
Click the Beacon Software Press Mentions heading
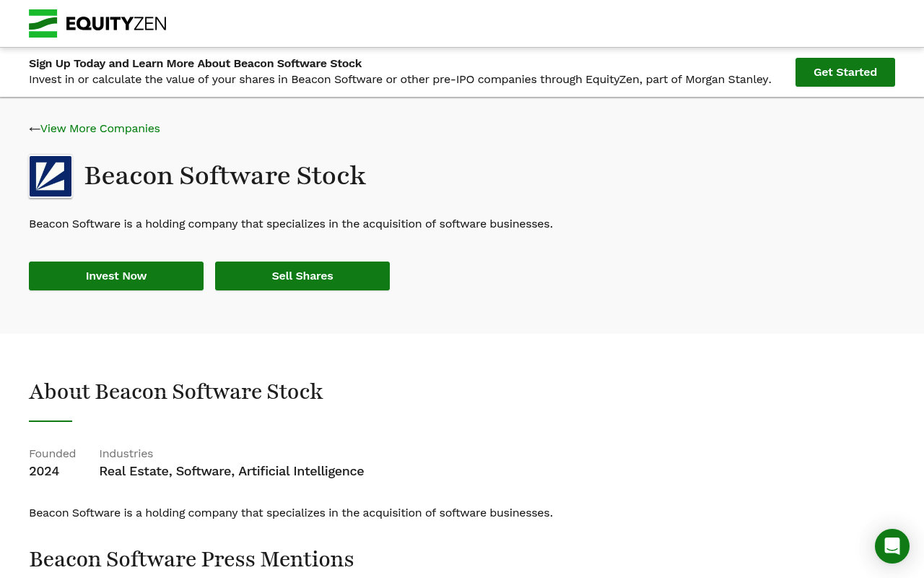click(x=191, y=559)
